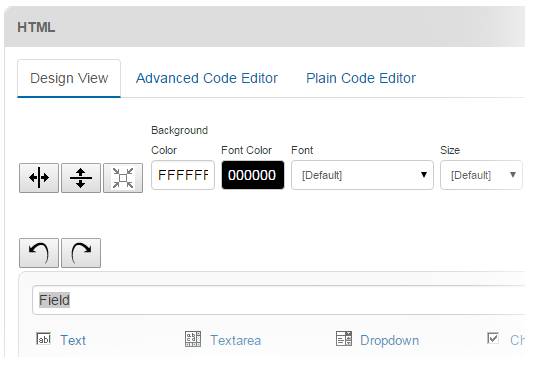Screen dimensions: 535x365
Task: Click the Dropdown field type icon
Action: pyautogui.click(x=344, y=339)
